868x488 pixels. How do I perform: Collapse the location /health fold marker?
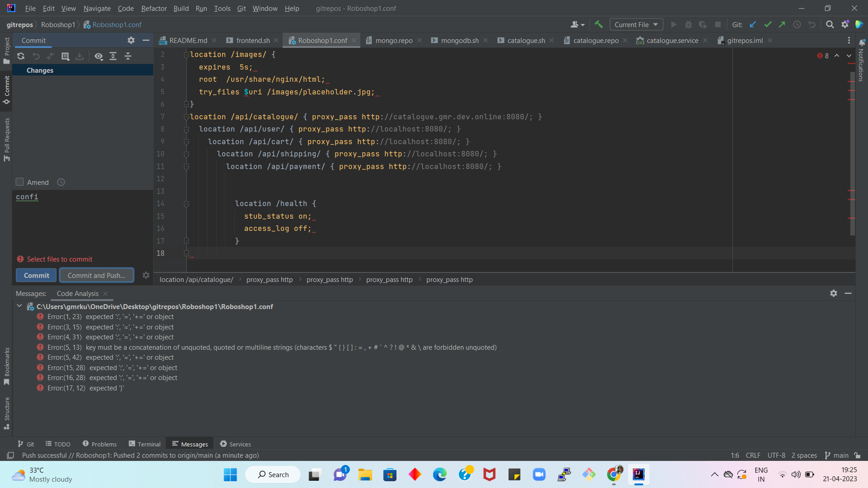point(186,204)
